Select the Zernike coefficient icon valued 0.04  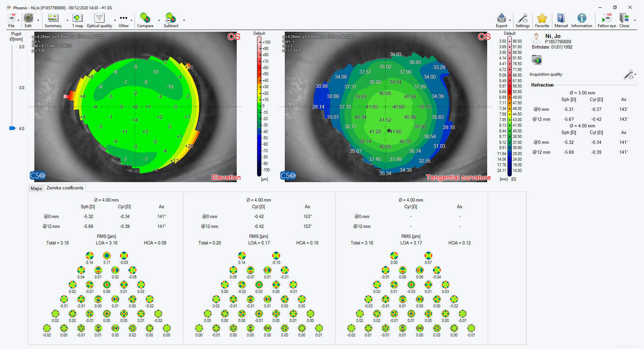pyautogui.click(x=81, y=270)
